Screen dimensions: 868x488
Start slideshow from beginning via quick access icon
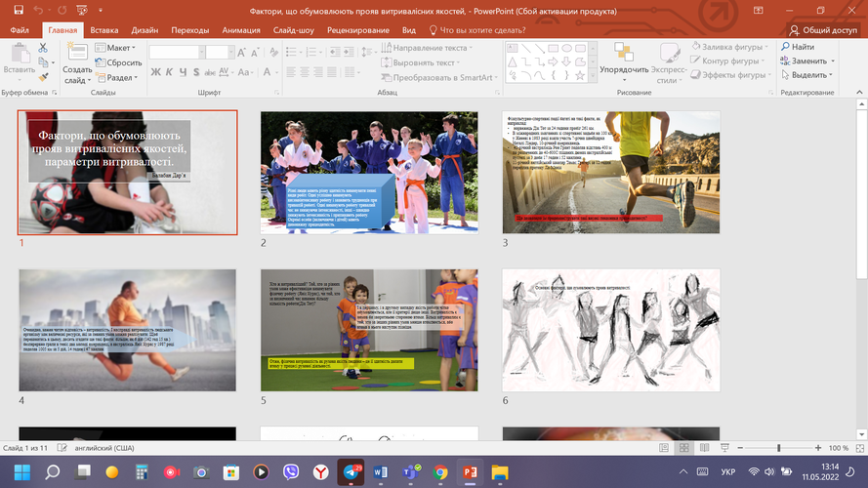82,10
